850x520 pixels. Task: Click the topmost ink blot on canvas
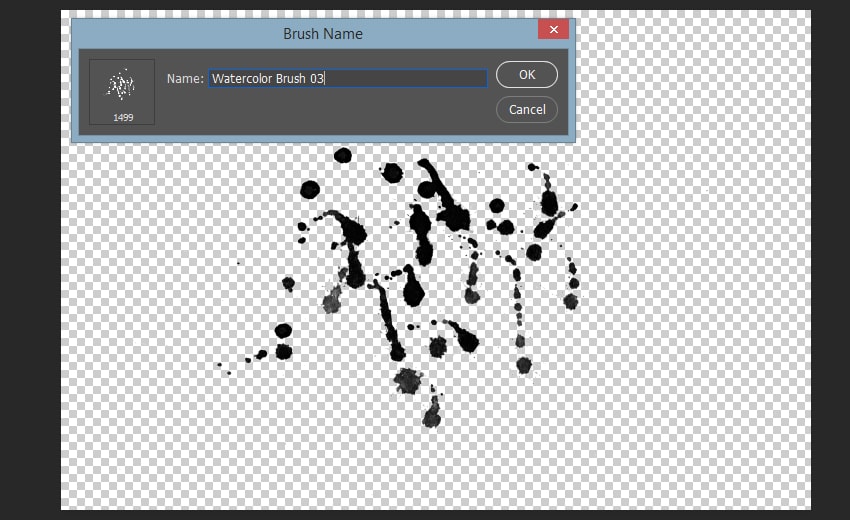343,155
